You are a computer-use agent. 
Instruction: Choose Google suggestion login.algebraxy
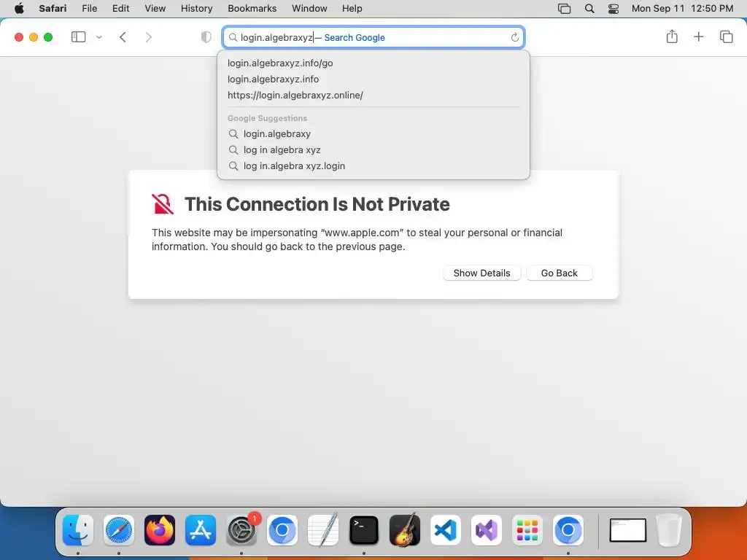[x=373, y=134]
